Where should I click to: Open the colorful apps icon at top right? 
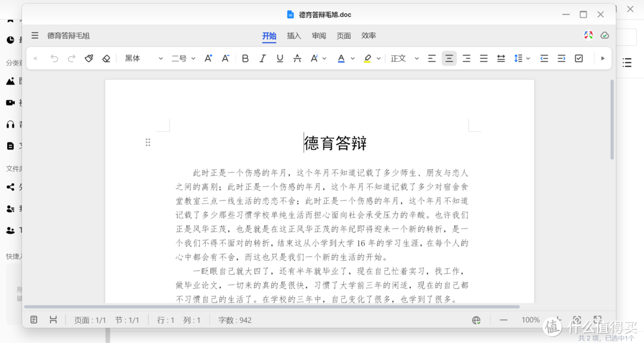coord(589,35)
